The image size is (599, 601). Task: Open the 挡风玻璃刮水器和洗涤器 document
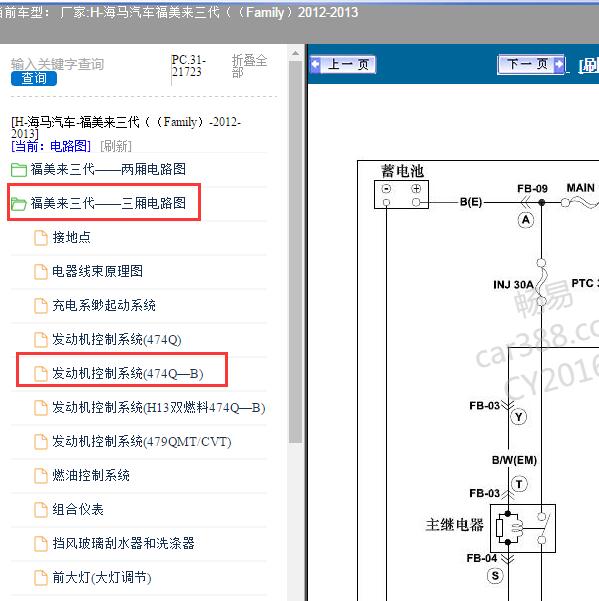(x=123, y=544)
